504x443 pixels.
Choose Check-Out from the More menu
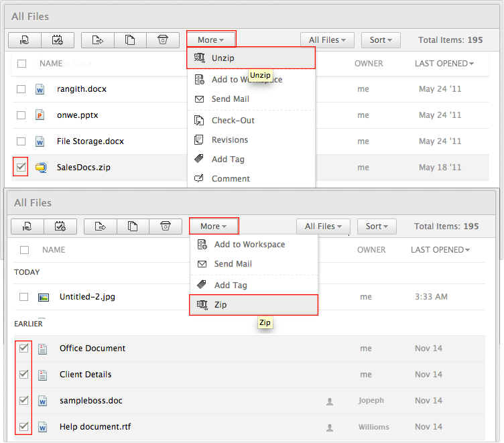tap(233, 121)
